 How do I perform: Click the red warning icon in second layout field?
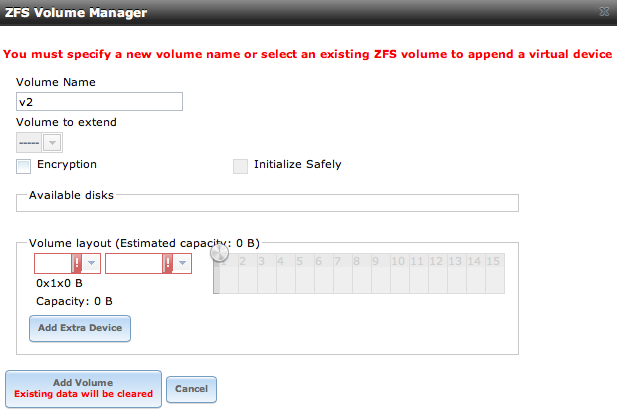(x=168, y=263)
